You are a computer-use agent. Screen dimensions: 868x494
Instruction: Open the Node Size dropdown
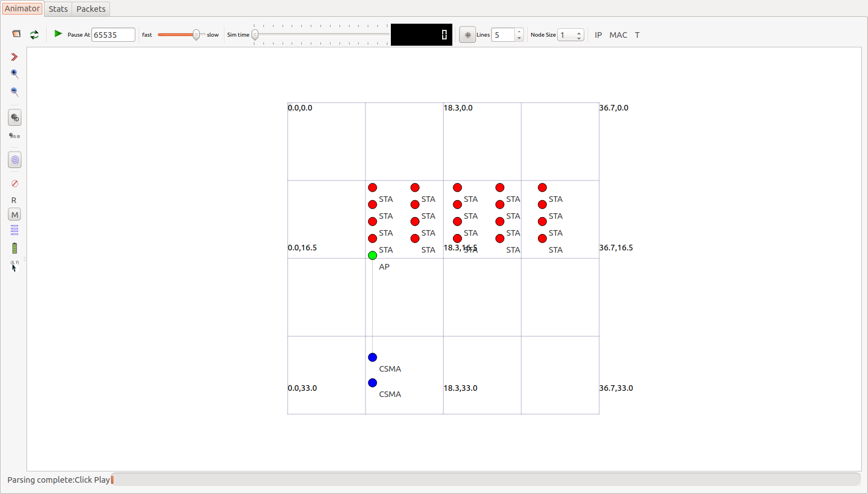pos(571,35)
